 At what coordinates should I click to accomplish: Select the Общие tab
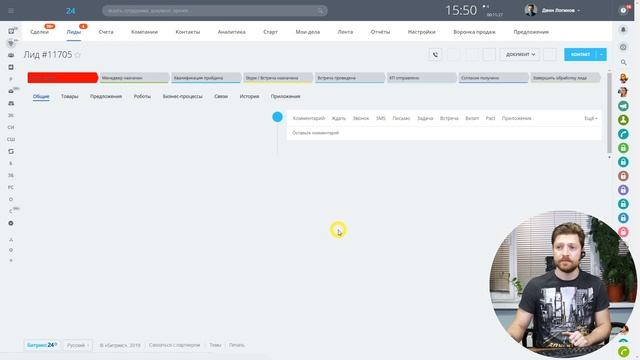[x=41, y=96]
